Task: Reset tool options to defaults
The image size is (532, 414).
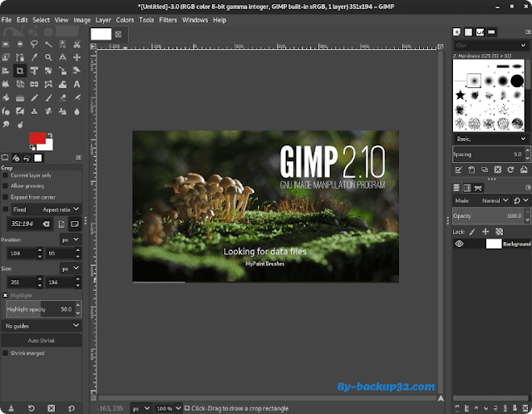Action: pyautogui.click(x=71, y=408)
